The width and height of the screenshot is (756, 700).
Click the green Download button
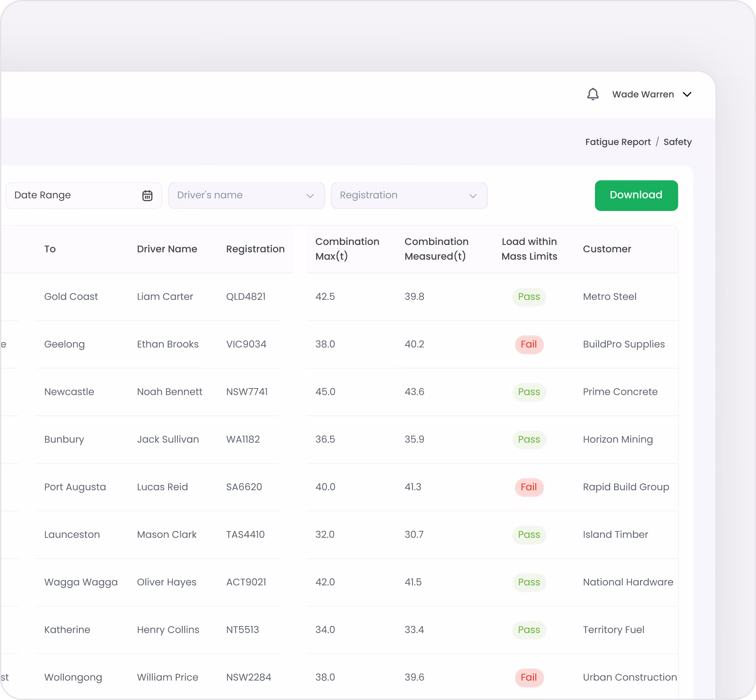pos(636,195)
